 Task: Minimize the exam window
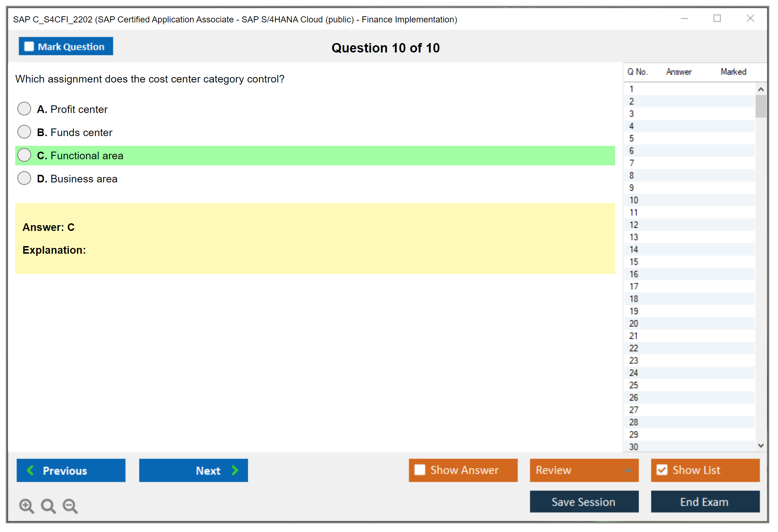684,18
